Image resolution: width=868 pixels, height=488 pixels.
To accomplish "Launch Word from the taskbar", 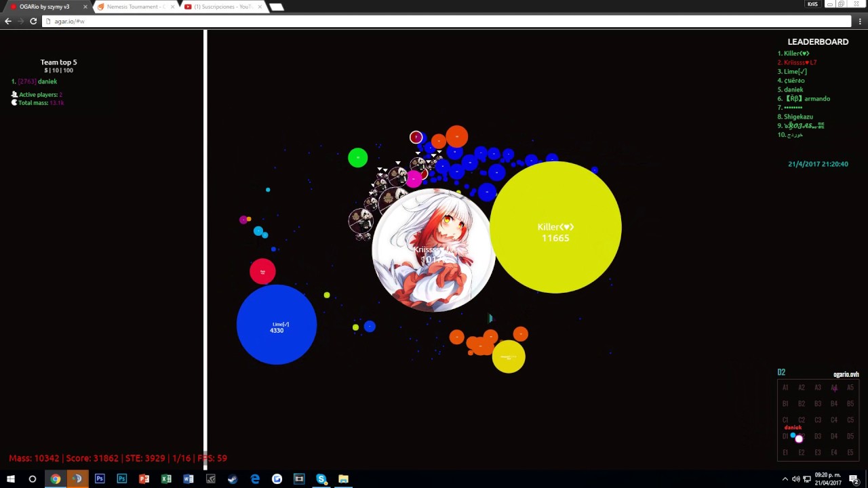I will click(189, 479).
